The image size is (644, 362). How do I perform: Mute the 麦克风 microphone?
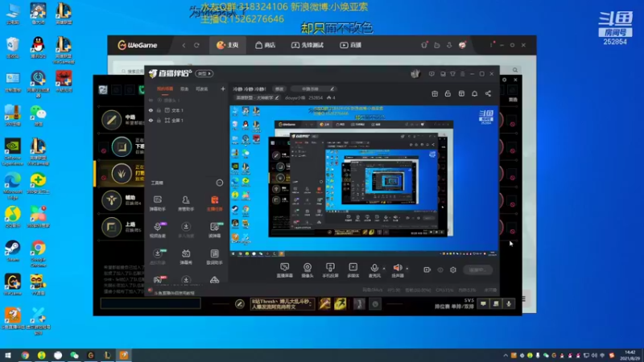pyautogui.click(x=374, y=270)
